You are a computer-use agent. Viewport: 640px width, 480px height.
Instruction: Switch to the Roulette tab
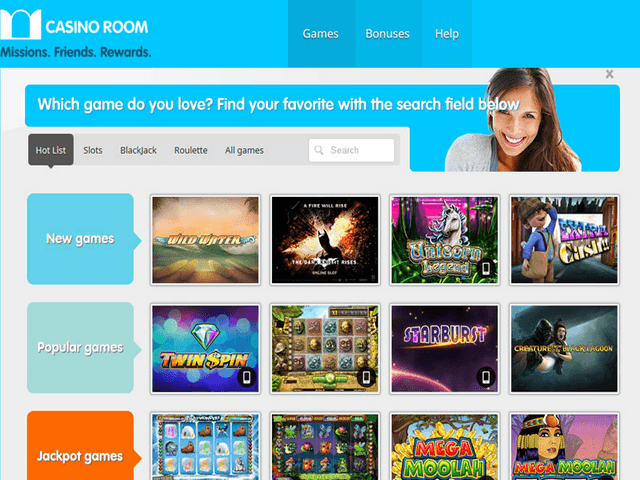pos(191,150)
